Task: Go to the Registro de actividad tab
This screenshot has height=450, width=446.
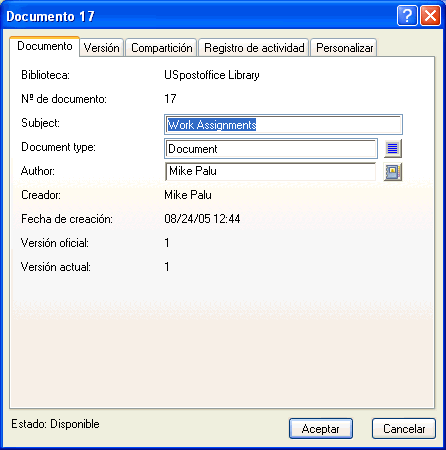Action: pos(254,48)
